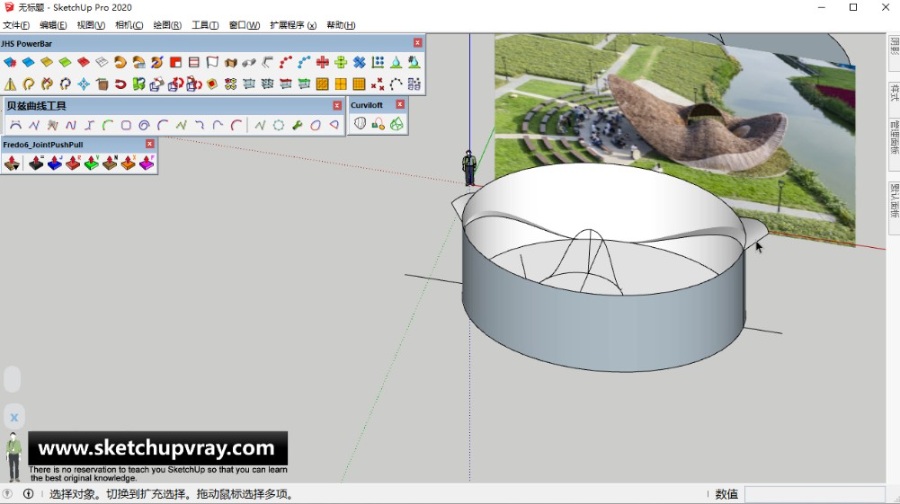This screenshot has width=900, height=504.
Task: Select the blue four-point star icon
Action: [83, 84]
